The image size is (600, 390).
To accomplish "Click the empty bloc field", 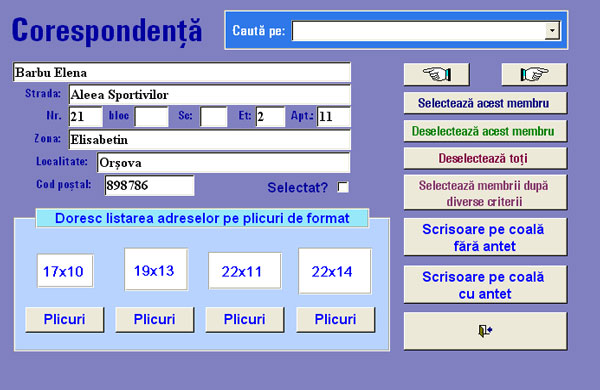I will (152, 117).
